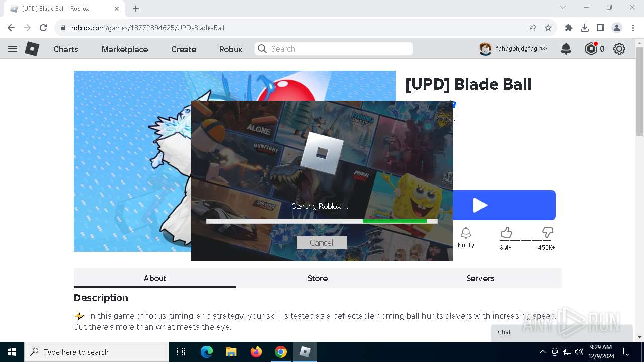Image resolution: width=644 pixels, height=362 pixels.
Task: Launch Firefox from the taskbar
Action: (x=256, y=352)
